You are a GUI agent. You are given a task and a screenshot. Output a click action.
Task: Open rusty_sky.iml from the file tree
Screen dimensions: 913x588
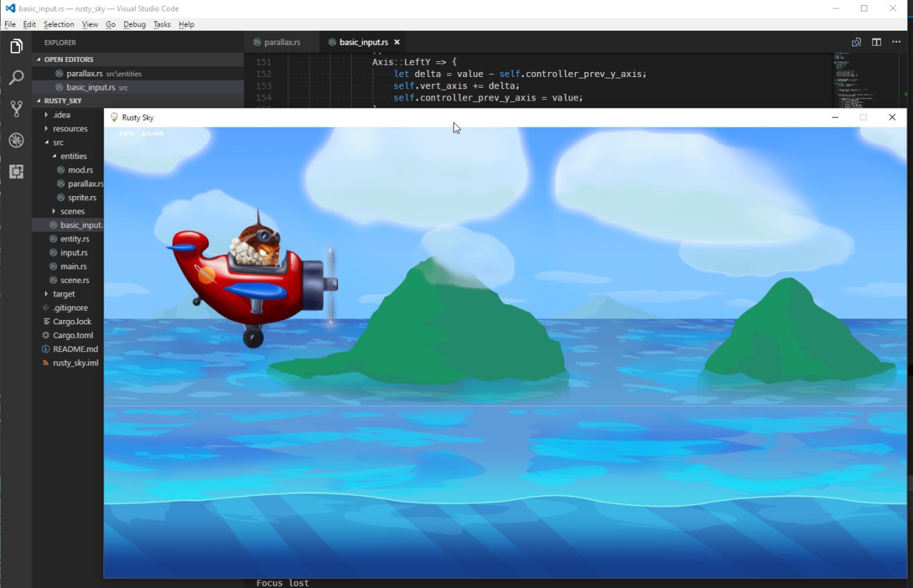click(76, 363)
